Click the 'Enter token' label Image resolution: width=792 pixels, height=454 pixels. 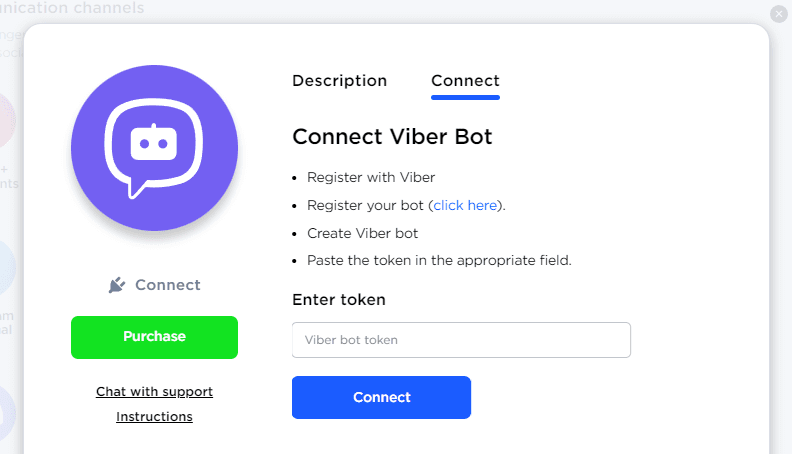click(x=339, y=299)
